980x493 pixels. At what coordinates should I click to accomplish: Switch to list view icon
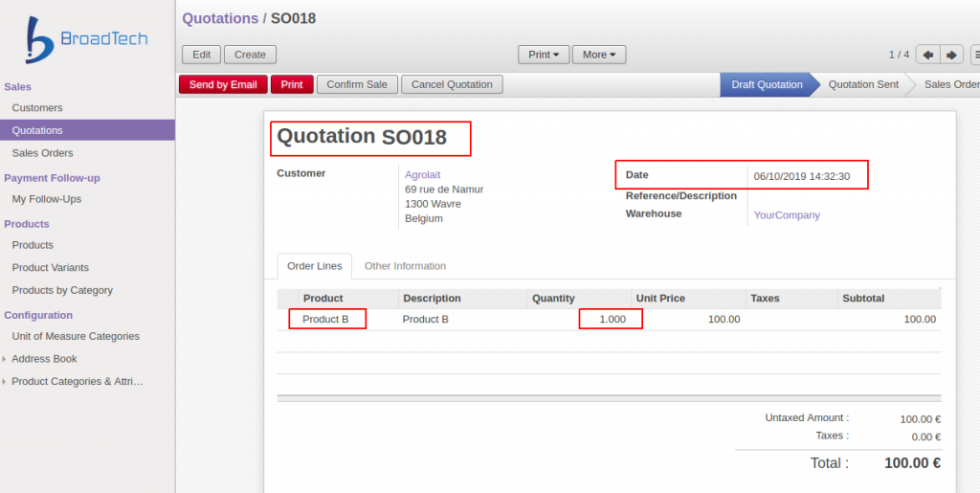click(974, 55)
